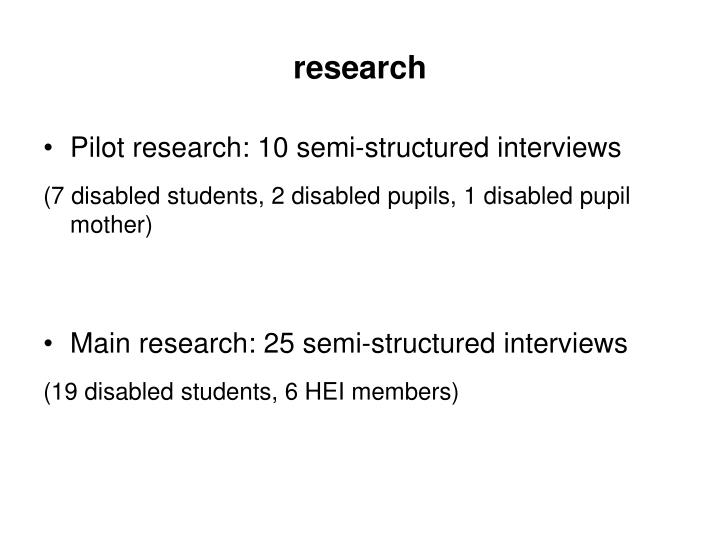Image resolution: width=720 pixels, height=540 pixels.
Task: Select "semi-structured" in the Pilot research line
Action: [393, 147]
